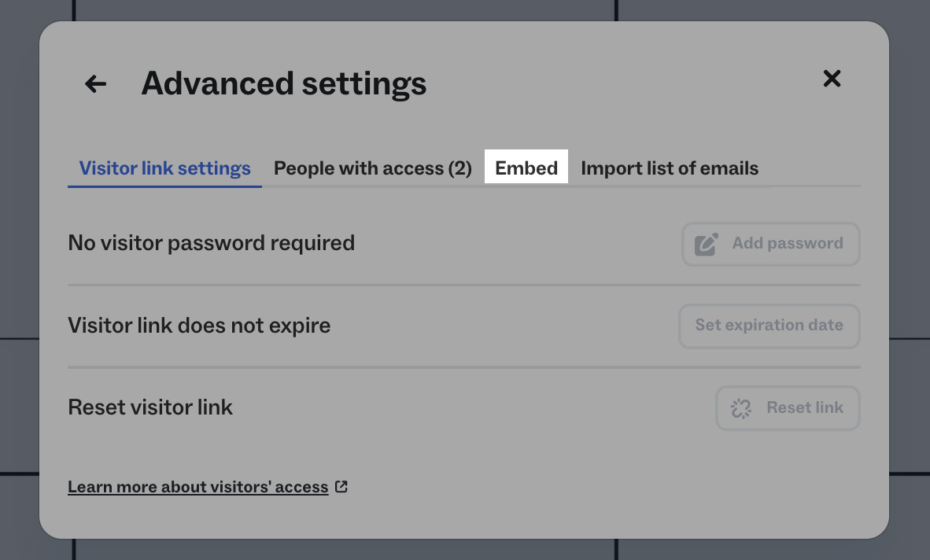Click the No visitor password required label
This screenshot has height=560, width=930.
211,243
